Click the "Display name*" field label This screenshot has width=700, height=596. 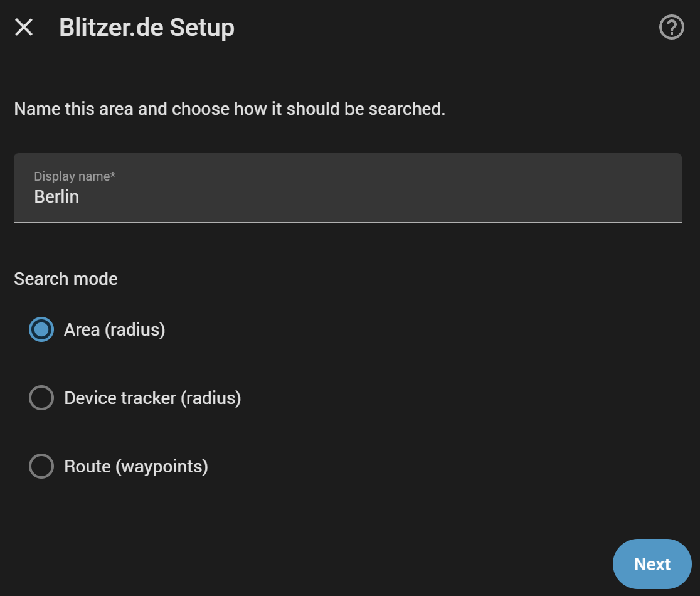[x=75, y=176]
